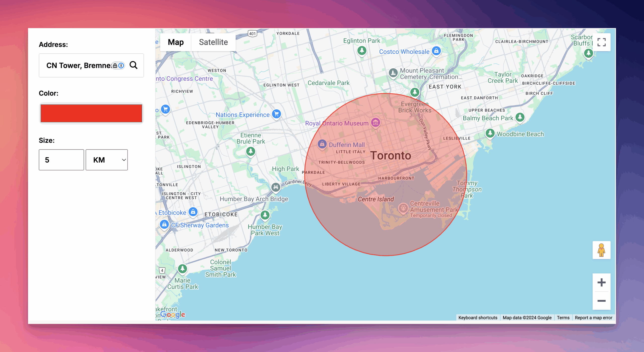Open the Keyboard shortcuts button
Screen dimensions: 644x352
(x=477, y=318)
